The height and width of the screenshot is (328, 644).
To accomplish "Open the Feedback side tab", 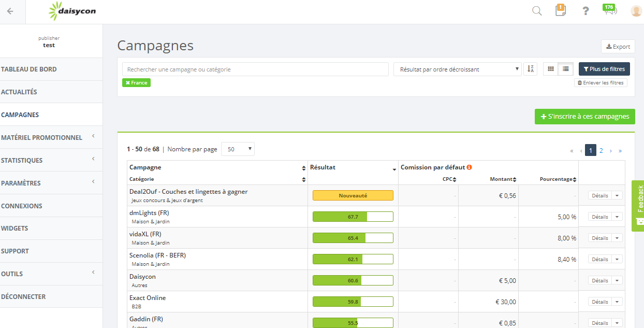I will (638, 206).
